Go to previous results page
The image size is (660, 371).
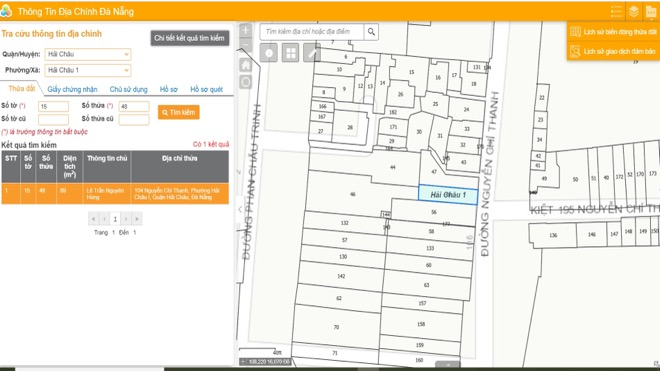pyautogui.click(x=104, y=219)
